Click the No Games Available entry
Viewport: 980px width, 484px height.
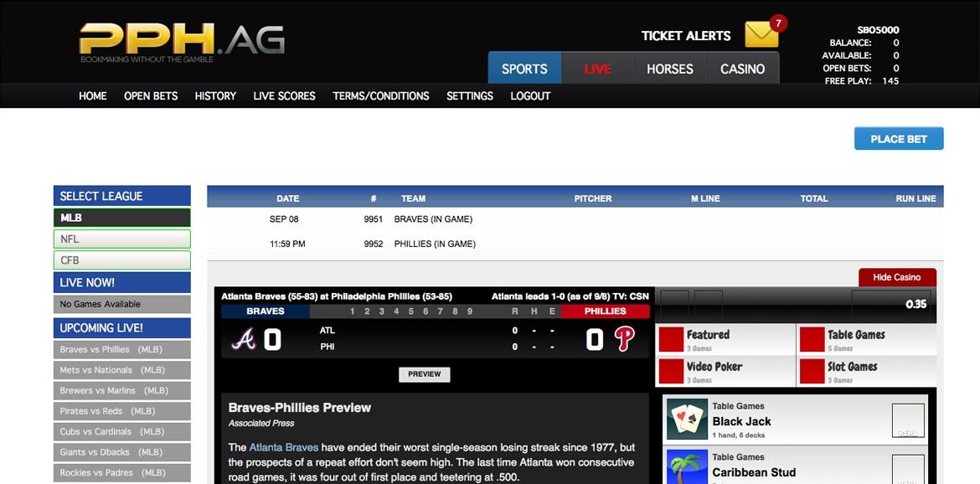[122, 304]
